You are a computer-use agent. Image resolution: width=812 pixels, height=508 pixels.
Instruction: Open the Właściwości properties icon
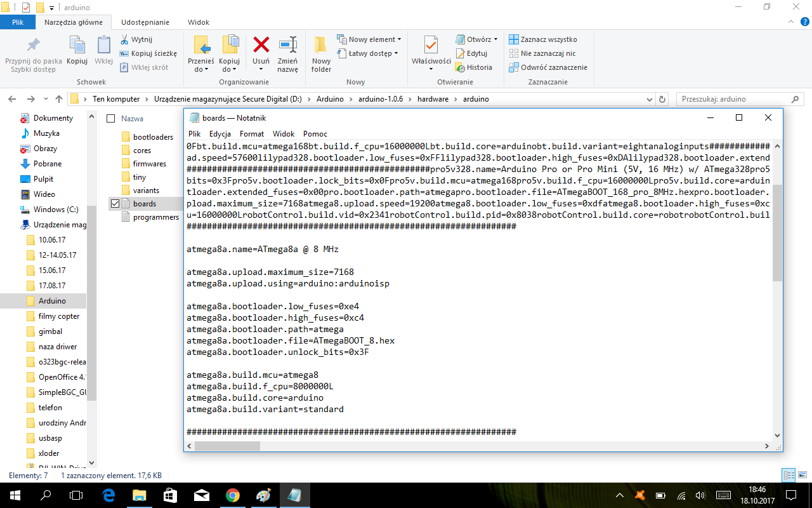point(431,46)
